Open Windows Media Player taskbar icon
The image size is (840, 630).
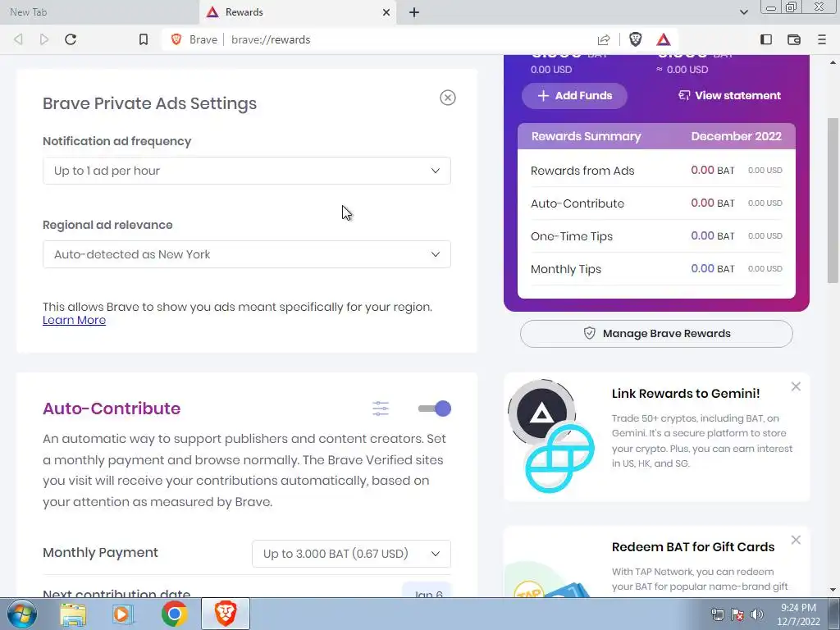123,614
